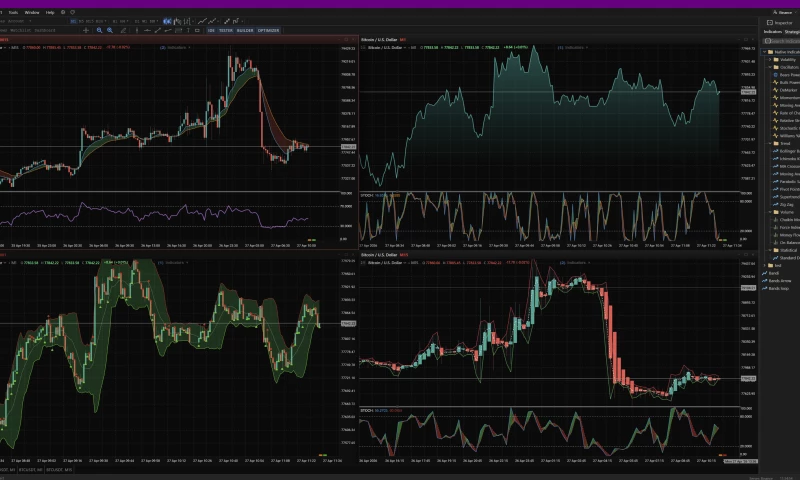The image size is (800, 480).
Task: Open the Tools menu
Action: point(13,12)
